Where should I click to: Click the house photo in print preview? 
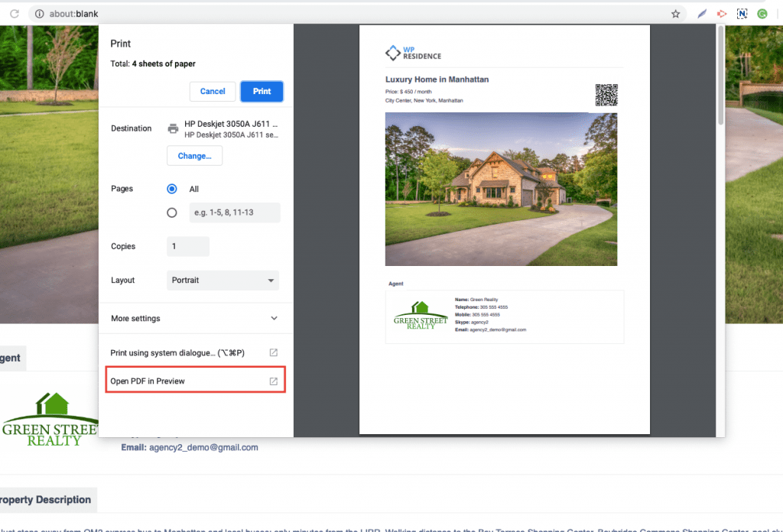click(x=501, y=189)
